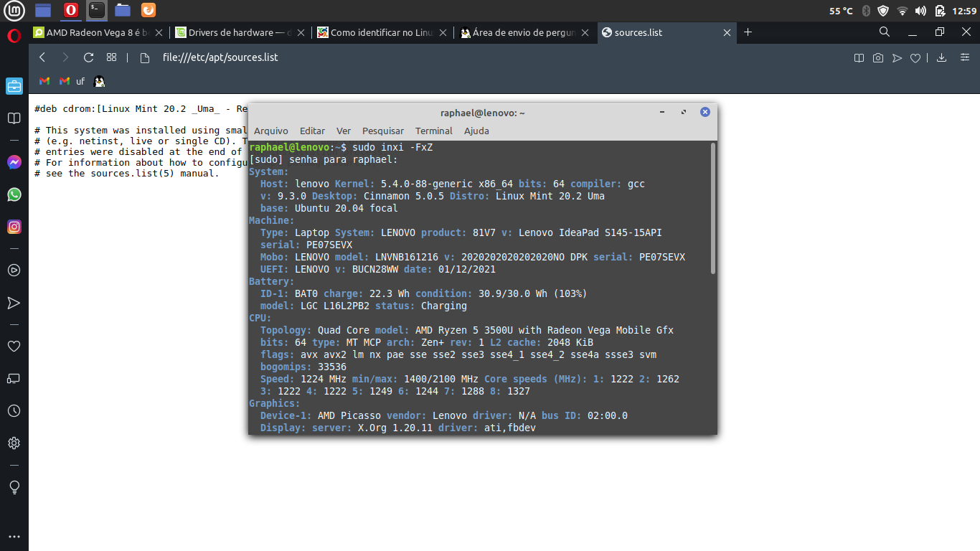Viewport: 980px width, 551px height.
Task: Open Editar menu in terminal
Action: pyautogui.click(x=312, y=131)
